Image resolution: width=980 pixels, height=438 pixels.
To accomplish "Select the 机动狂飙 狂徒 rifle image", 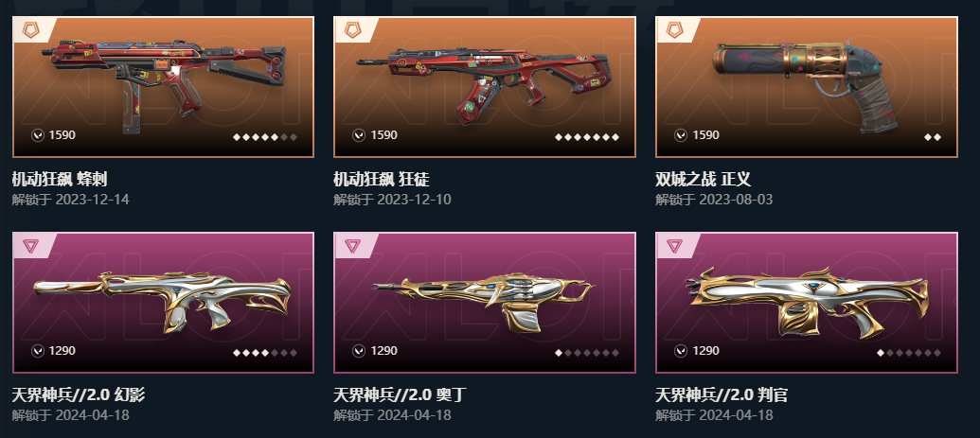I will [x=483, y=82].
